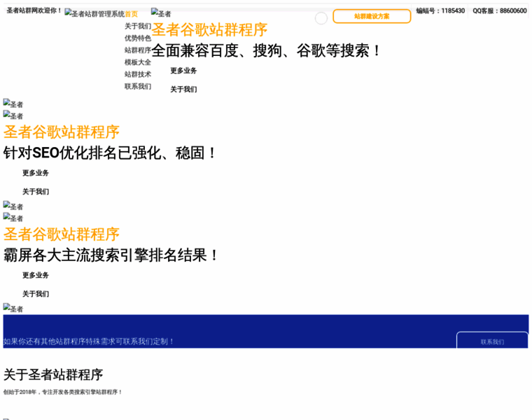Go to 站群程序 in the navigation
The height and width of the screenshot is (420, 532).
[138, 50]
